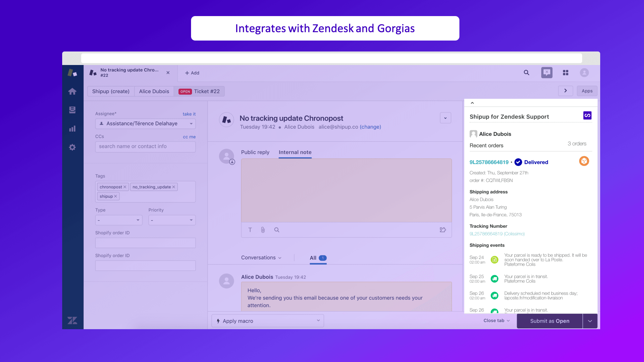Click the Zendesk settings gear icon sidebar
644x362 pixels.
(72, 147)
